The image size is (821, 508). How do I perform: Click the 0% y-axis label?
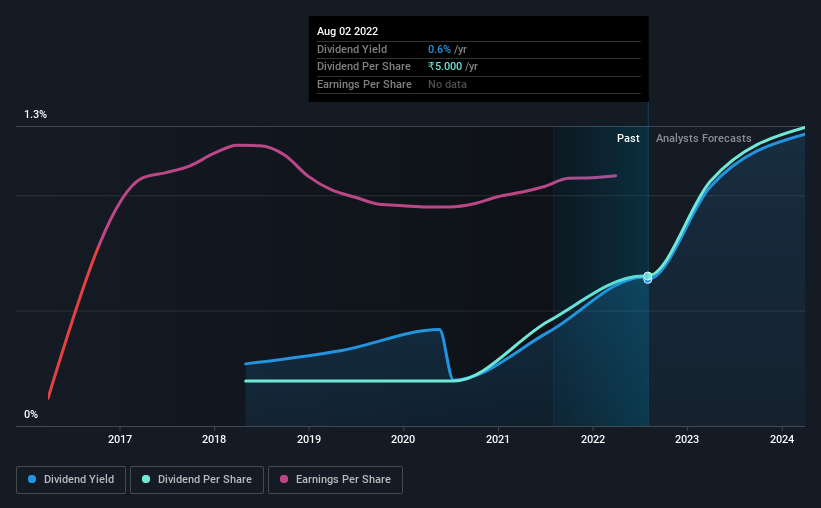click(31, 414)
